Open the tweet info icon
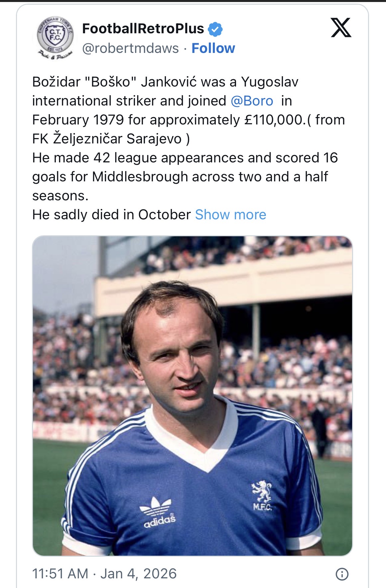This screenshot has height=588, width=386. click(x=342, y=574)
